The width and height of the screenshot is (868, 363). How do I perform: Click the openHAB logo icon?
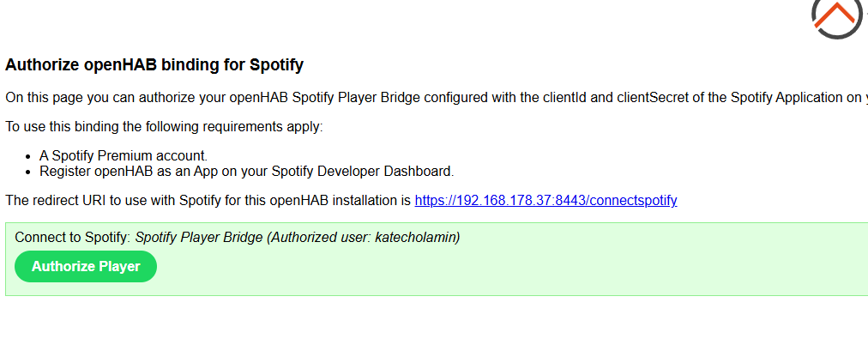coord(839,18)
